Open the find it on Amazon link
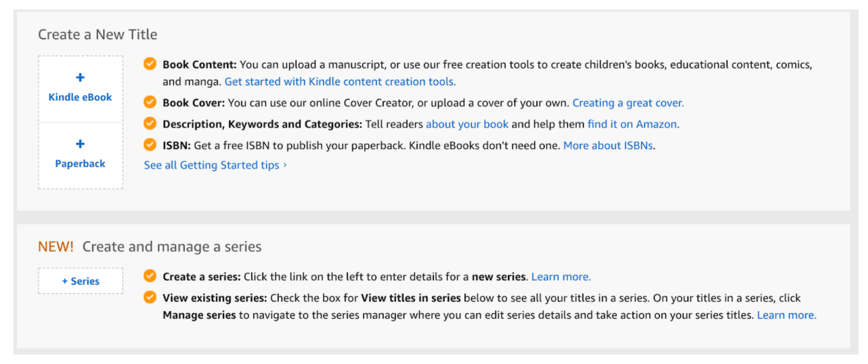868x364 pixels. click(x=632, y=124)
